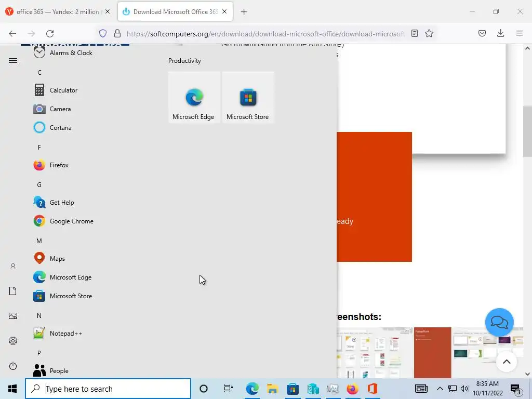Jump to letter P app group header

39,353
